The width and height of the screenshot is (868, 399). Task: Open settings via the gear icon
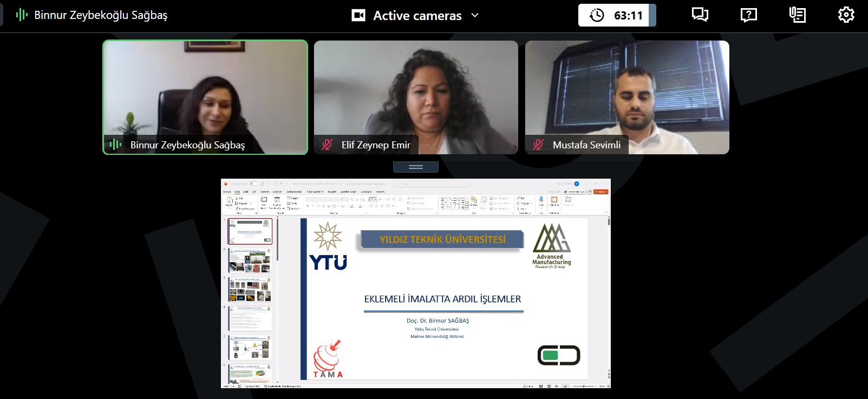[x=846, y=15]
